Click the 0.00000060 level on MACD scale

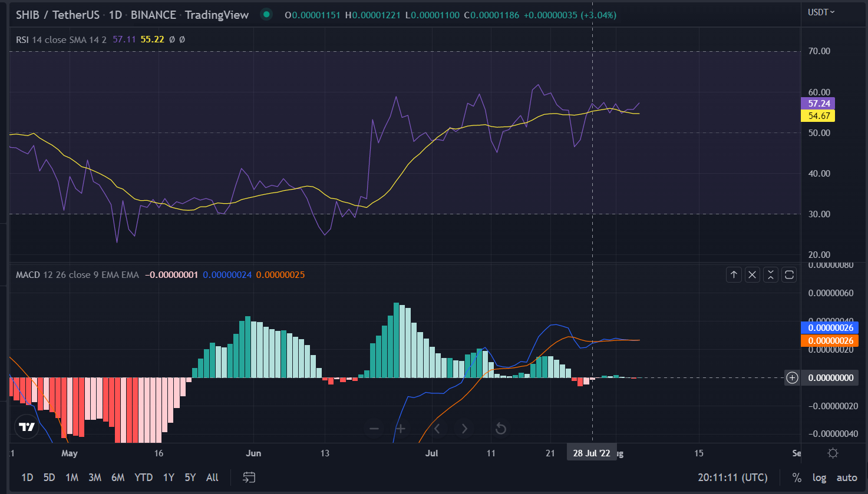pos(831,293)
